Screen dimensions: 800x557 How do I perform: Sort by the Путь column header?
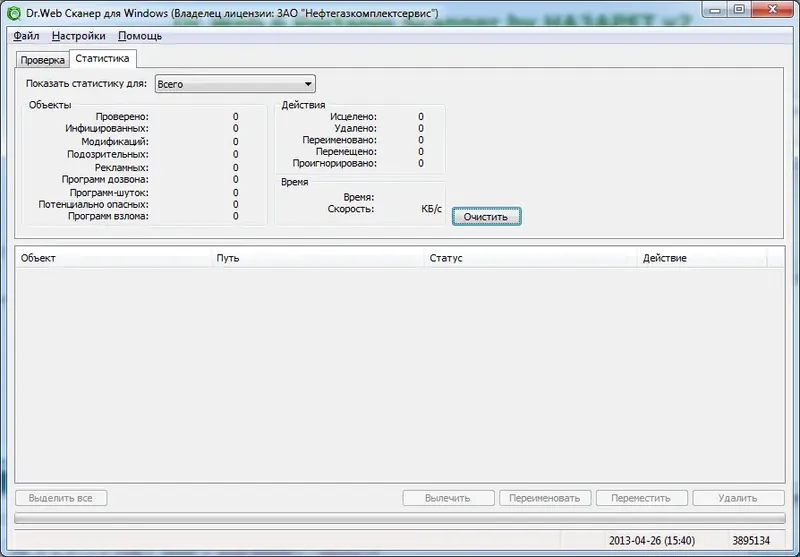click(317, 258)
